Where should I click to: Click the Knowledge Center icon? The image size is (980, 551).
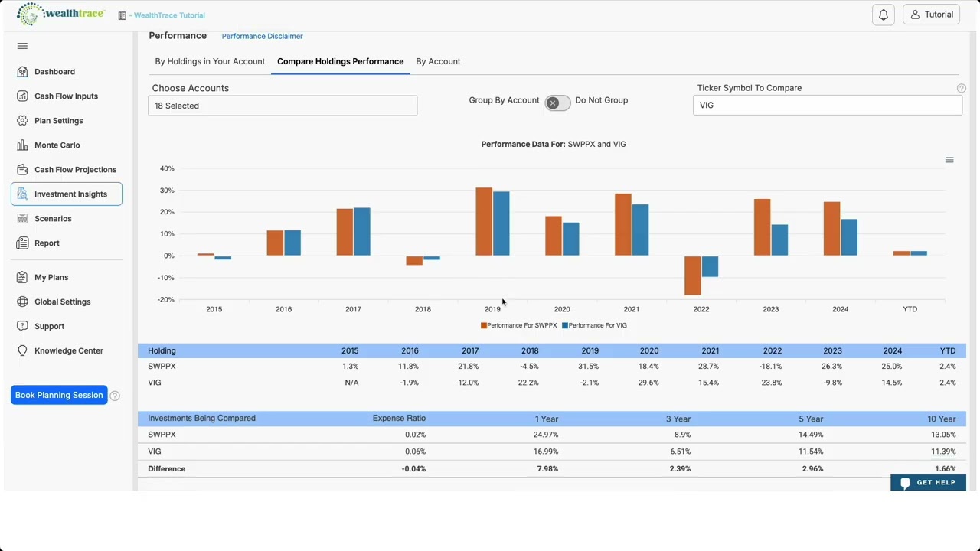[x=22, y=351]
